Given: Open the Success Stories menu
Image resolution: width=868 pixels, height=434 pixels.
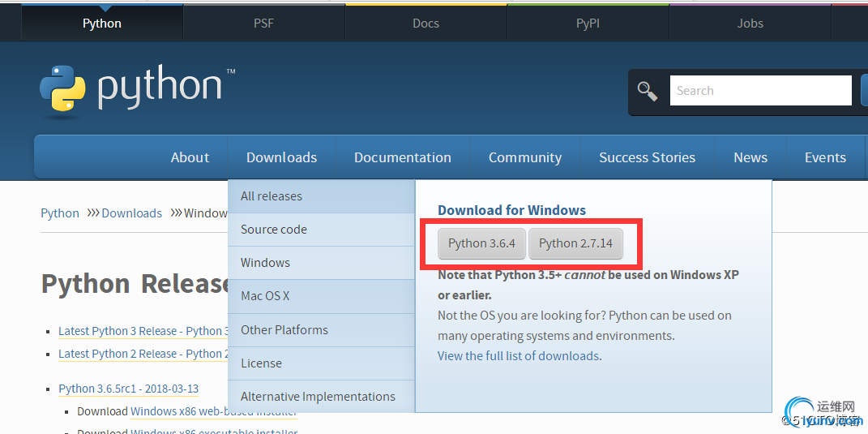Looking at the screenshot, I should (647, 157).
